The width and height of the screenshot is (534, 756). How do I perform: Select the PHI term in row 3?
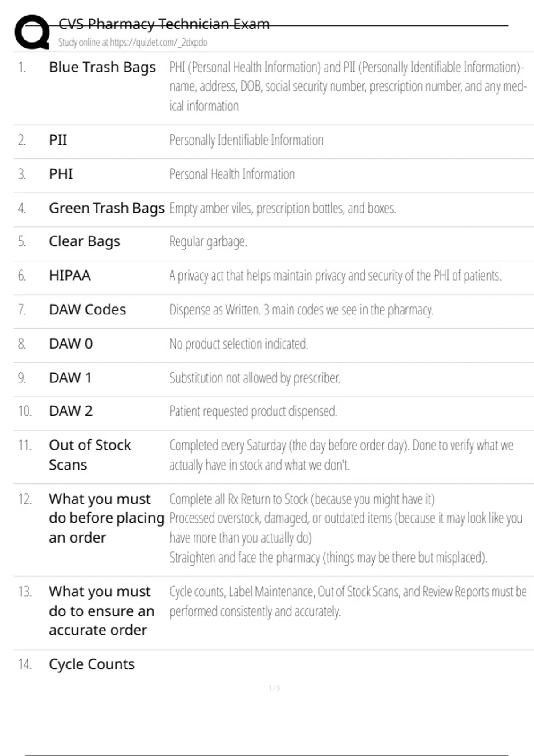coord(61,174)
